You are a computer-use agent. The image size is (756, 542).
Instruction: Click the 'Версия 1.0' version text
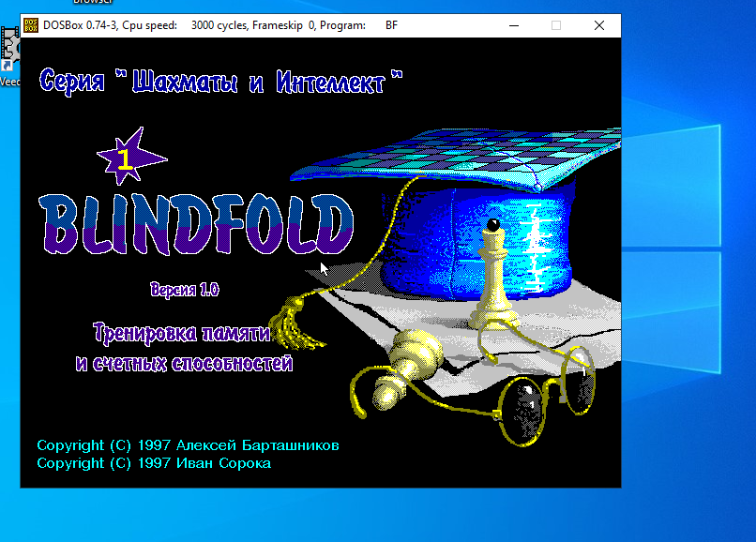tap(185, 289)
